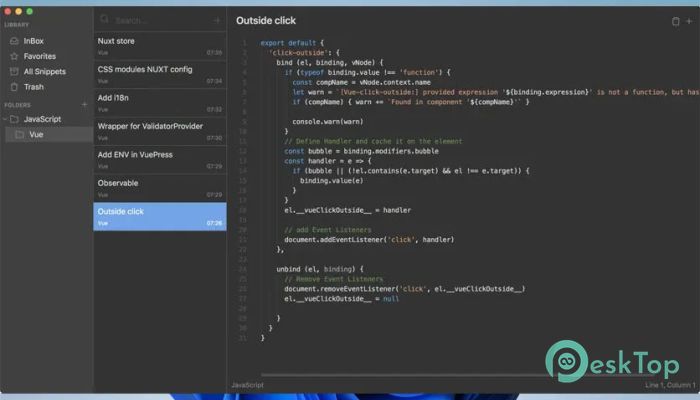Viewport: 700px width, 400px height.
Task: Focus the Search input field
Action: tap(161, 21)
